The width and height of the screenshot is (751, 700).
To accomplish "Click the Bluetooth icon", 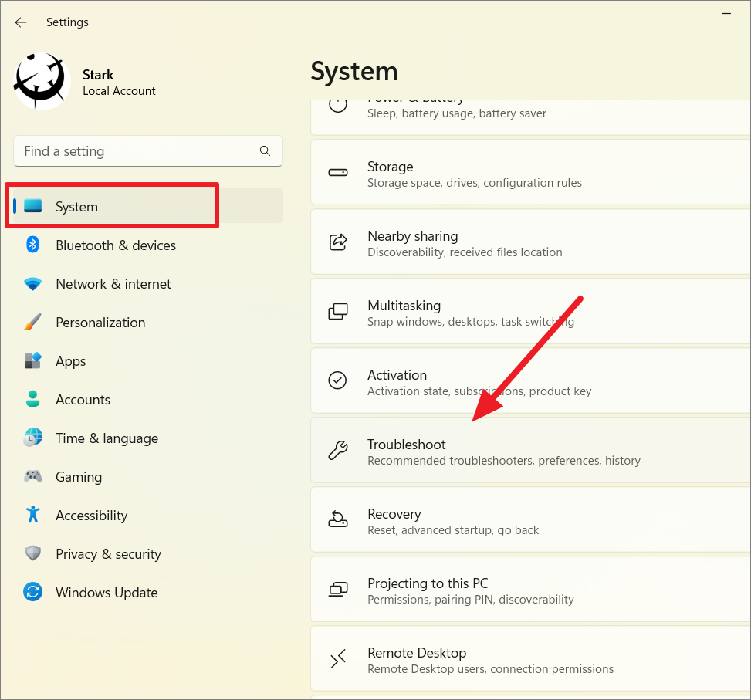I will click(x=32, y=245).
